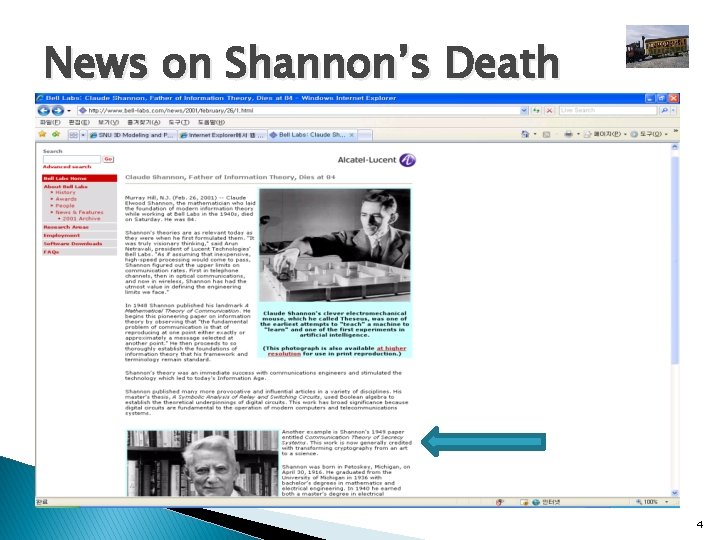Open the 'at higher resolution' photo link

(337, 351)
